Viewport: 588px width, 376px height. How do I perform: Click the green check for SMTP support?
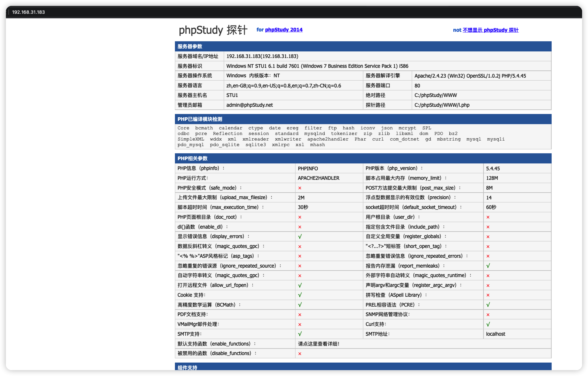coord(300,334)
